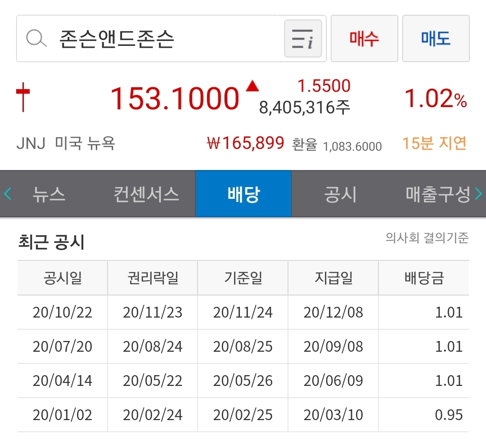Tap the 매수 buy button

point(364,39)
